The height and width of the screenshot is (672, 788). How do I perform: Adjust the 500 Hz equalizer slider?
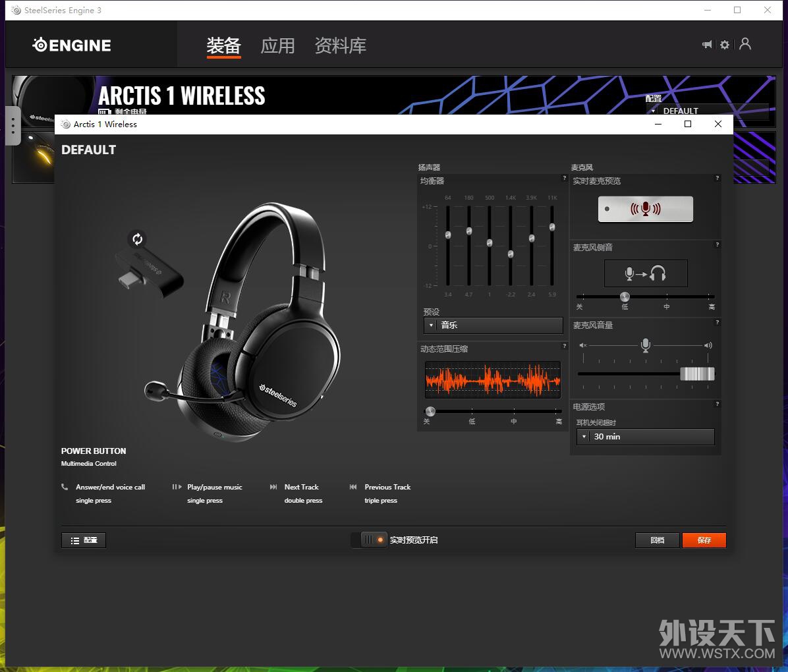pos(490,242)
